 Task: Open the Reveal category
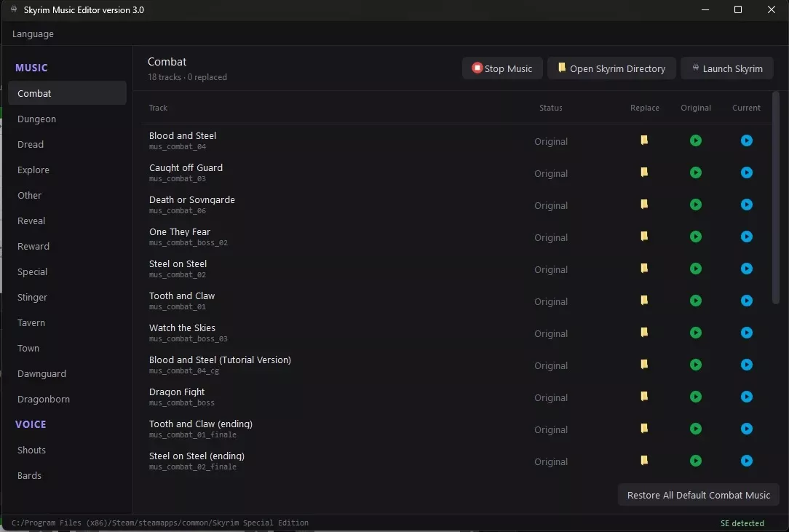click(67, 221)
